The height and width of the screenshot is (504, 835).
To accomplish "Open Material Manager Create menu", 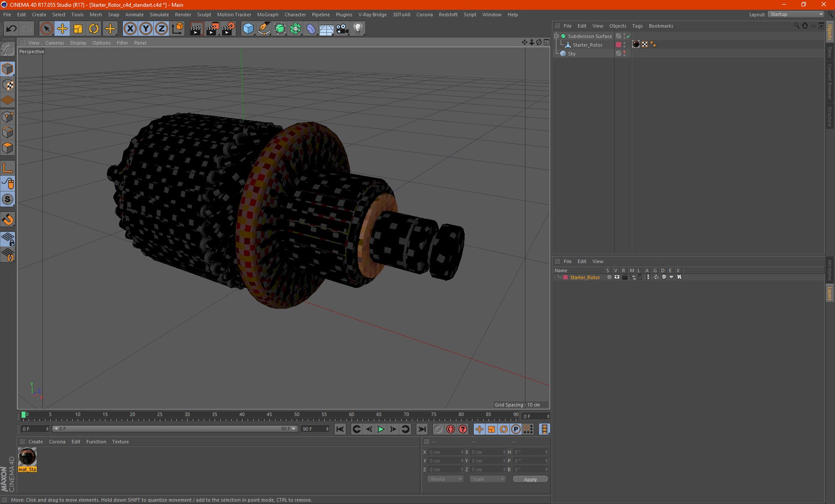I will click(x=35, y=442).
